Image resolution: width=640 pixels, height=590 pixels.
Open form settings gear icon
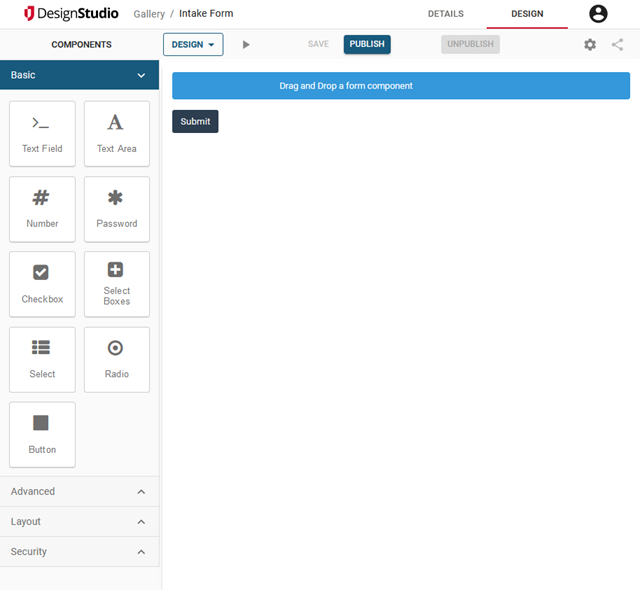tap(590, 45)
